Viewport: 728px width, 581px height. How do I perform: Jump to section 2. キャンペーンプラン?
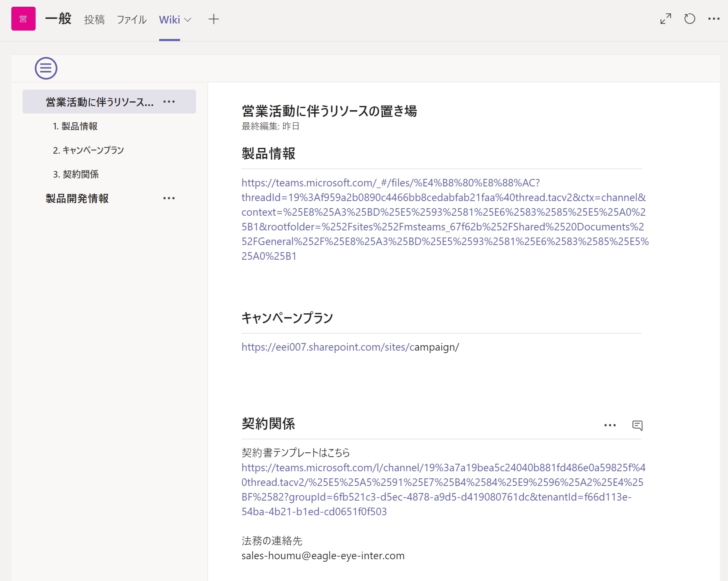coord(88,150)
